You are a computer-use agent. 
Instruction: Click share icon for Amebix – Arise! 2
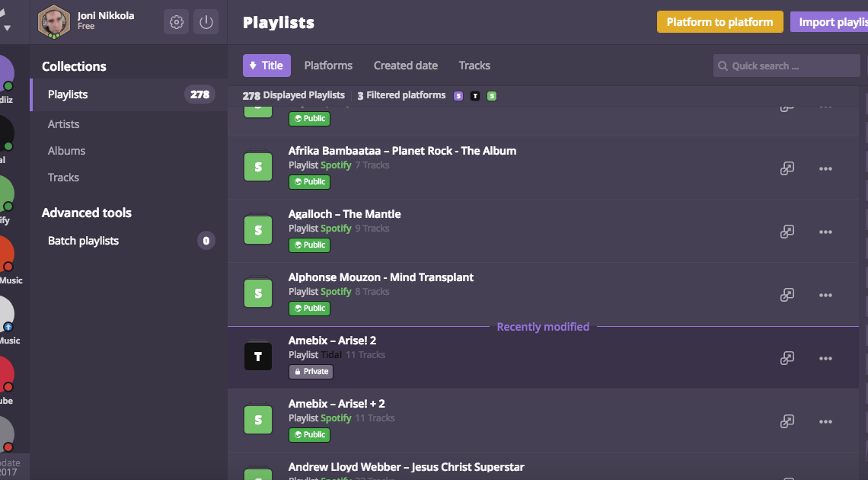[787, 358]
